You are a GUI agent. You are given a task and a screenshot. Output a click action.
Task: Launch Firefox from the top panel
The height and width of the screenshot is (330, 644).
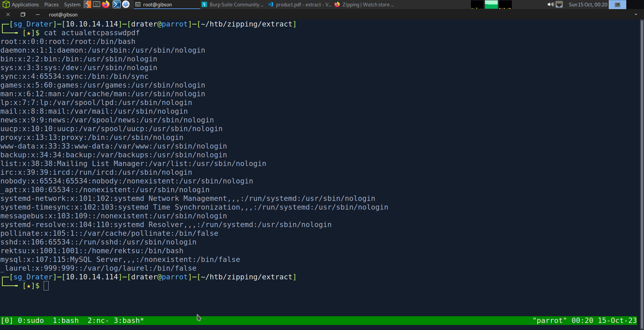[106, 4]
